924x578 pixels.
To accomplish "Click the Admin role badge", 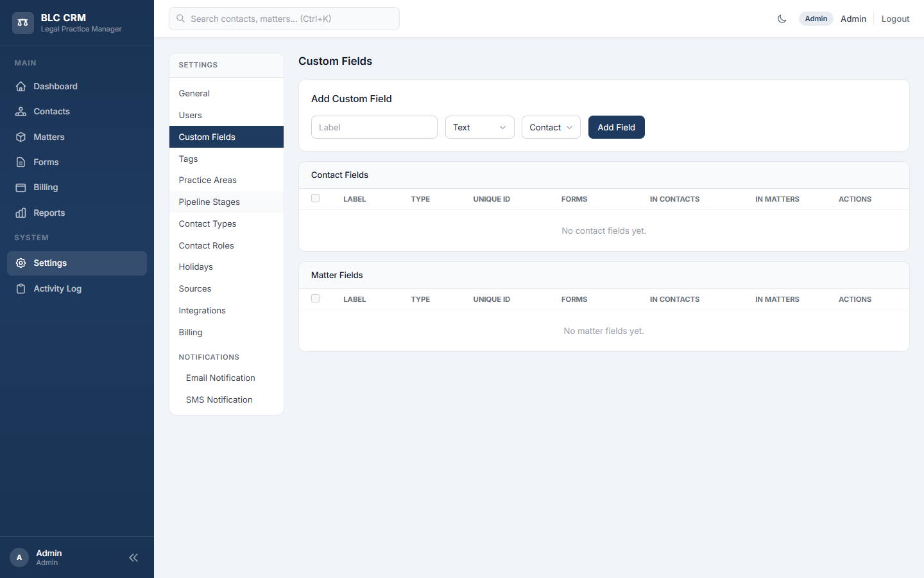I will pos(816,19).
